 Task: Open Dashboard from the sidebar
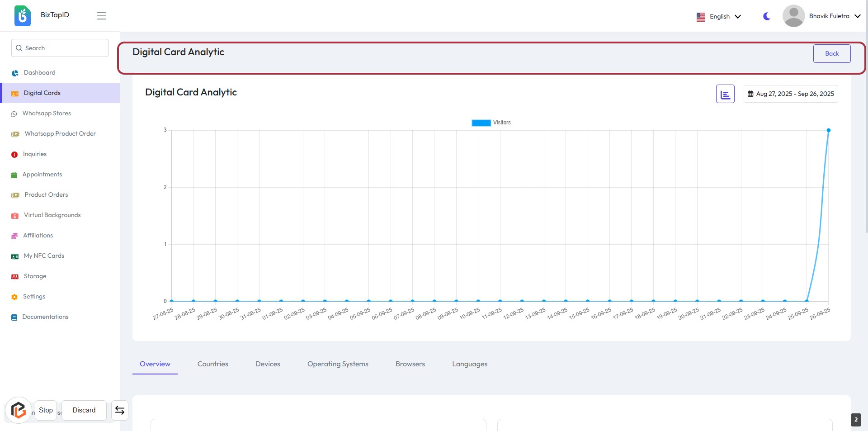pos(40,73)
